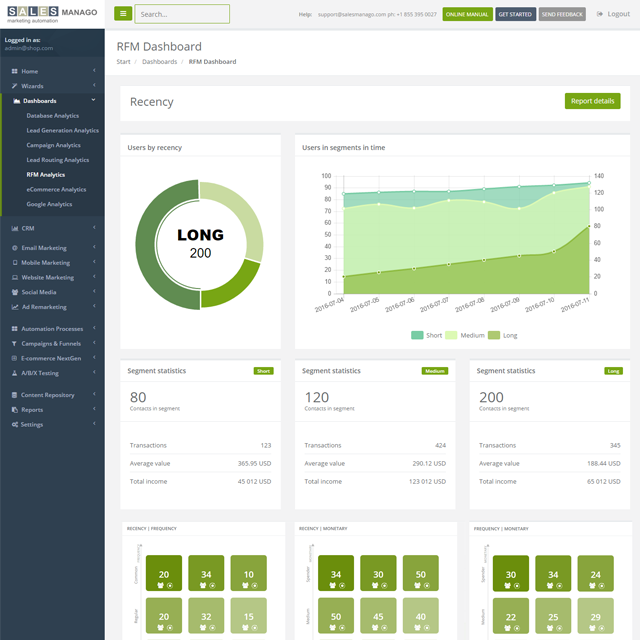Click the contacts icon in Recency/Frequency tile 34

pos(202,585)
